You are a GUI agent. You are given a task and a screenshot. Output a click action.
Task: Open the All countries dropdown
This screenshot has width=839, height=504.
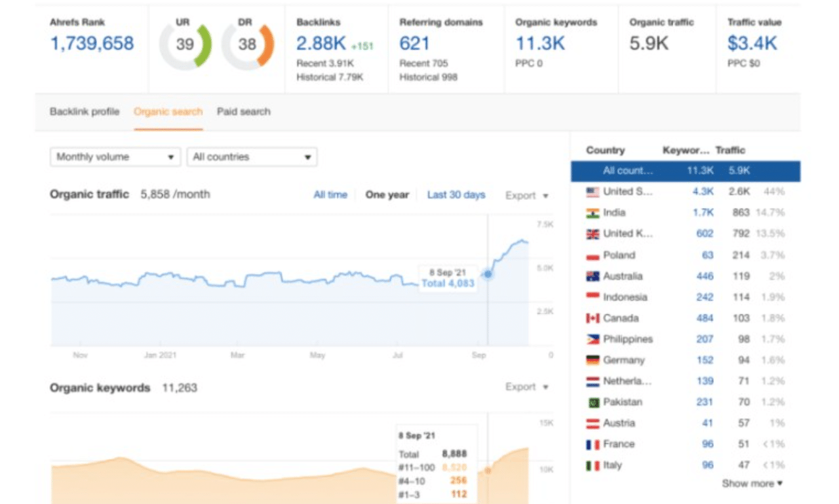click(x=252, y=157)
